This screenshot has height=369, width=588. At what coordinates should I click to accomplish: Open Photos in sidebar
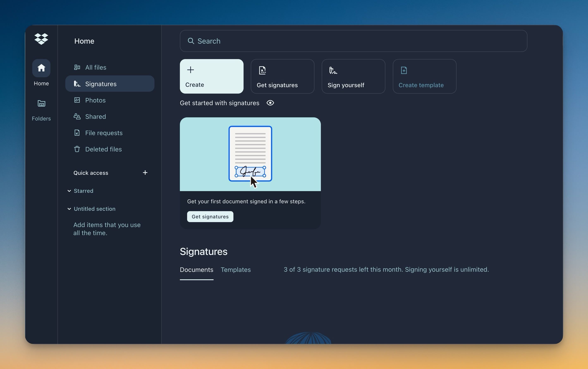tap(95, 100)
